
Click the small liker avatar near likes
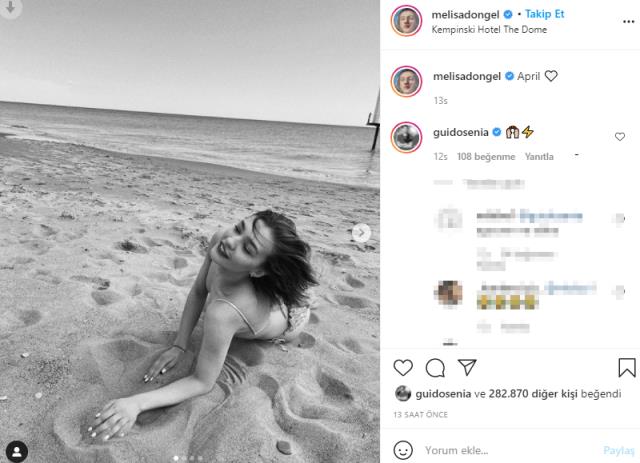tap(402, 394)
